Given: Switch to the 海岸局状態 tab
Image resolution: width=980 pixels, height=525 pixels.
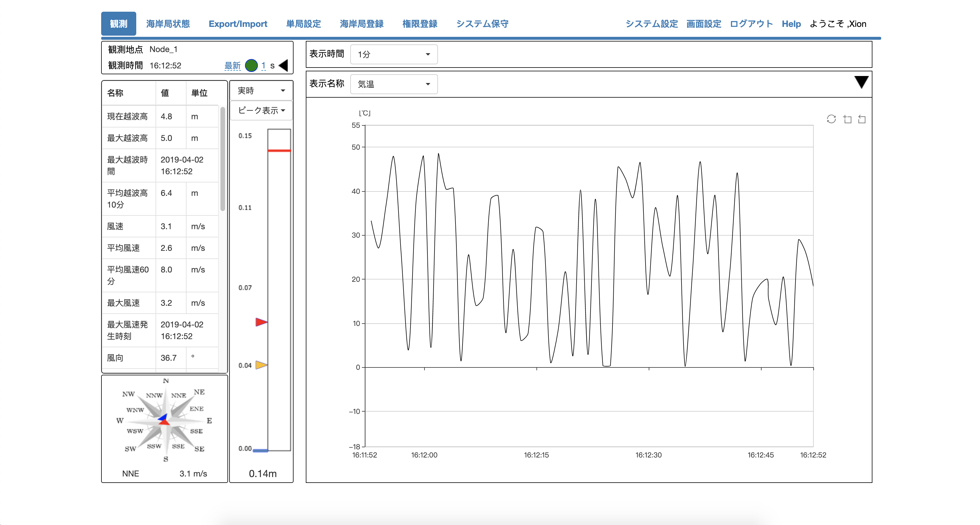Looking at the screenshot, I should [168, 24].
